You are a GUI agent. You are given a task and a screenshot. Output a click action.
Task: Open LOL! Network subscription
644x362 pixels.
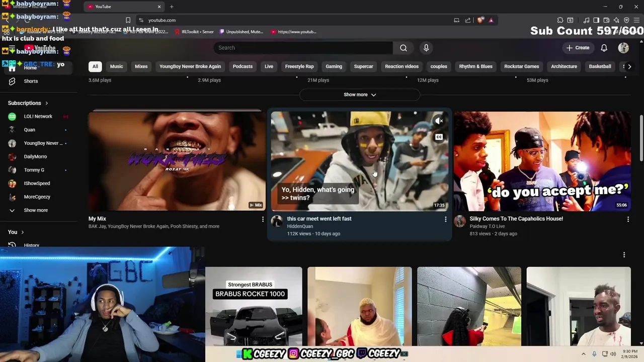38,117
